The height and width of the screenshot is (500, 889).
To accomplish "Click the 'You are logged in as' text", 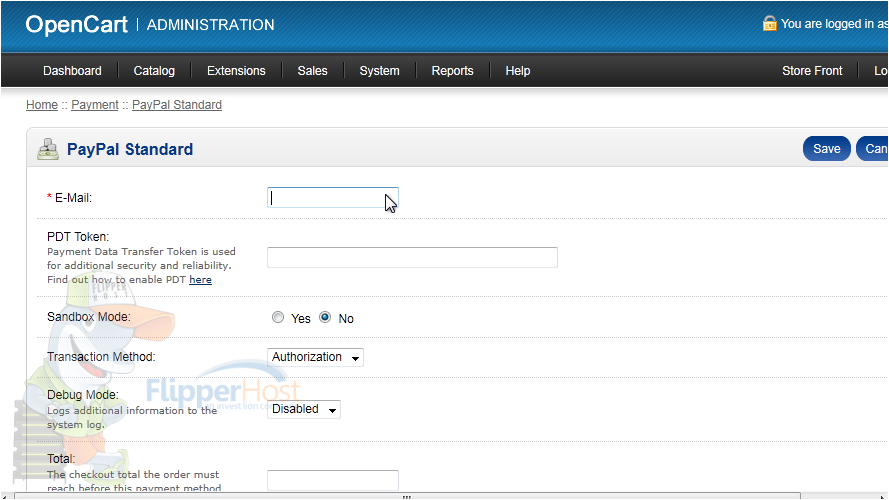I will [x=834, y=24].
